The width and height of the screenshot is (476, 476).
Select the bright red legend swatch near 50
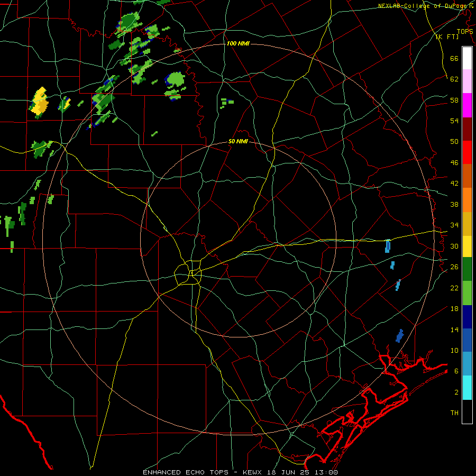pyautogui.click(x=467, y=152)
